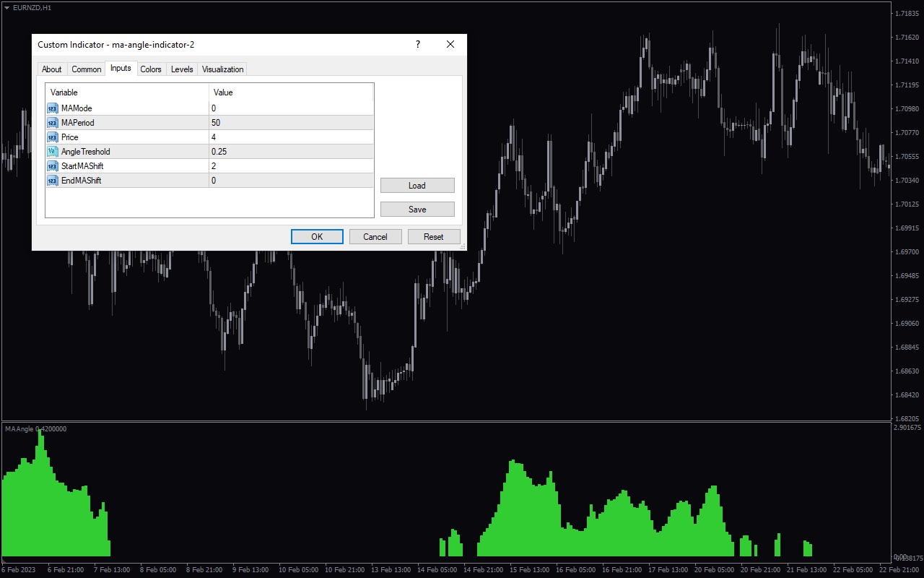Click the StartMAShift variable name
Image resolution: width=924 pixels, height=578 pixels.
point(82,166)
